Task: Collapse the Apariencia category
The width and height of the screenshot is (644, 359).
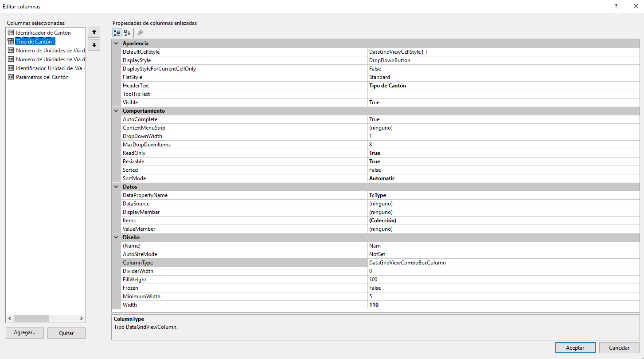Action: coord(117,43)
